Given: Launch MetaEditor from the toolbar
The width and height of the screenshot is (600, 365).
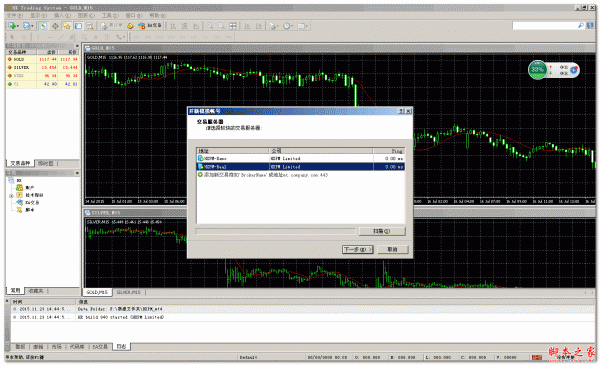Looking at the screenshot, I should 130,26.
